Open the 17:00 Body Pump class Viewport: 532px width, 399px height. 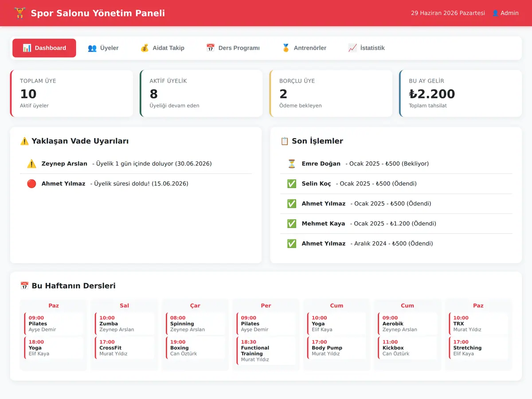[x=336, y=348]
